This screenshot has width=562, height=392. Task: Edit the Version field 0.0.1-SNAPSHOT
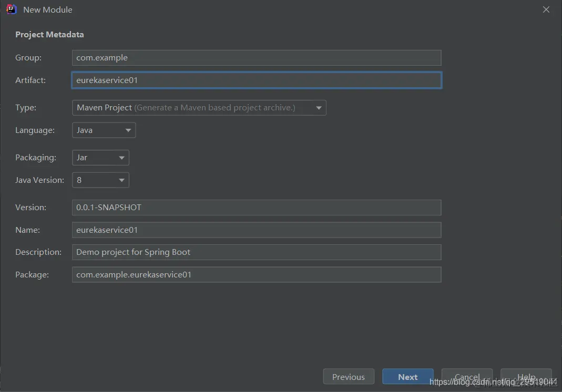pos(257,208)
